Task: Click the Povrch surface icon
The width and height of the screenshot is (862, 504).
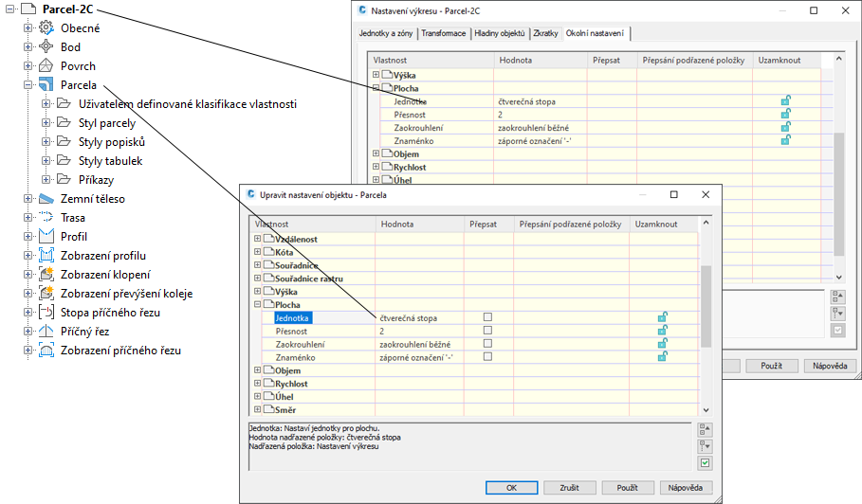Action: tap(46, 66)
